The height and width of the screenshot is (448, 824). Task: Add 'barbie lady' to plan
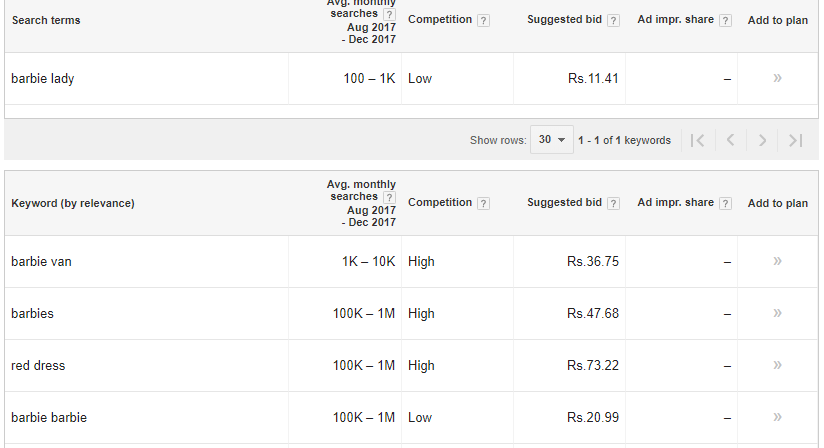(777, 78)
